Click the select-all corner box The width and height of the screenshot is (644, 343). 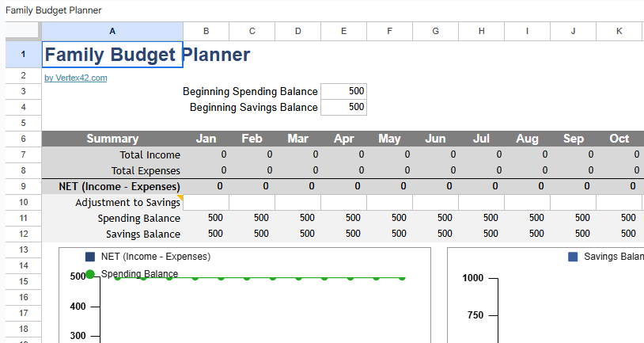(x=22, y=31)
